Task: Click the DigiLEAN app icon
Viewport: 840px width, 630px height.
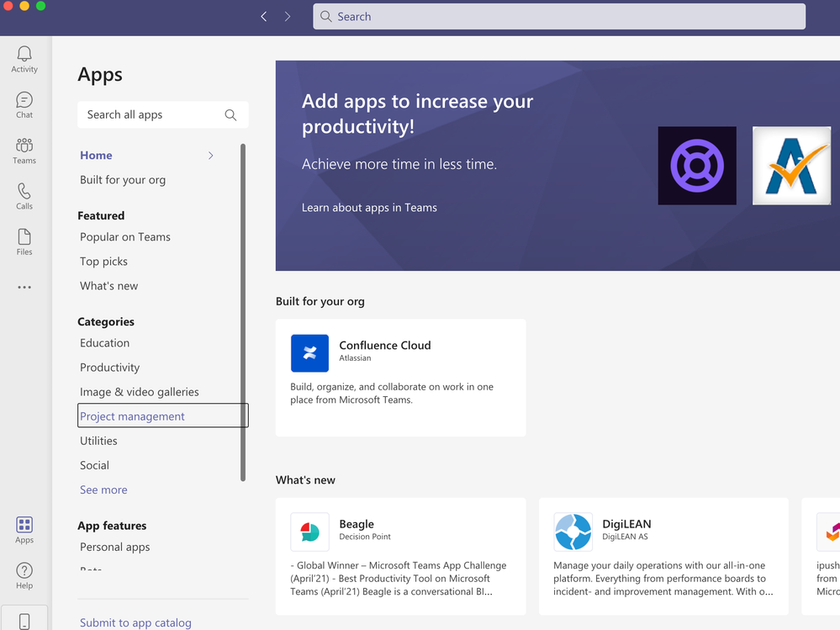Action: (573, 532)
